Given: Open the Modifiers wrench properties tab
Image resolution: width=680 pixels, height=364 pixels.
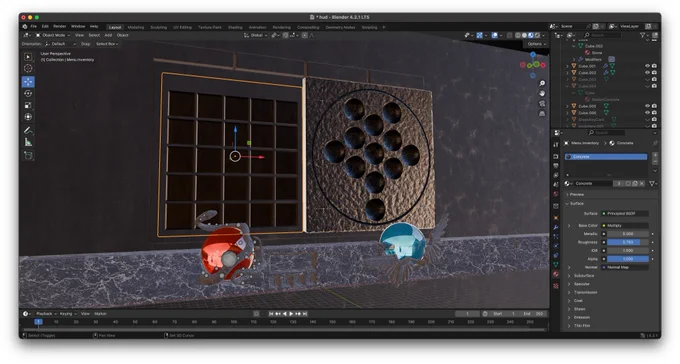Looking at the screenshot, I should coord(556,227).
